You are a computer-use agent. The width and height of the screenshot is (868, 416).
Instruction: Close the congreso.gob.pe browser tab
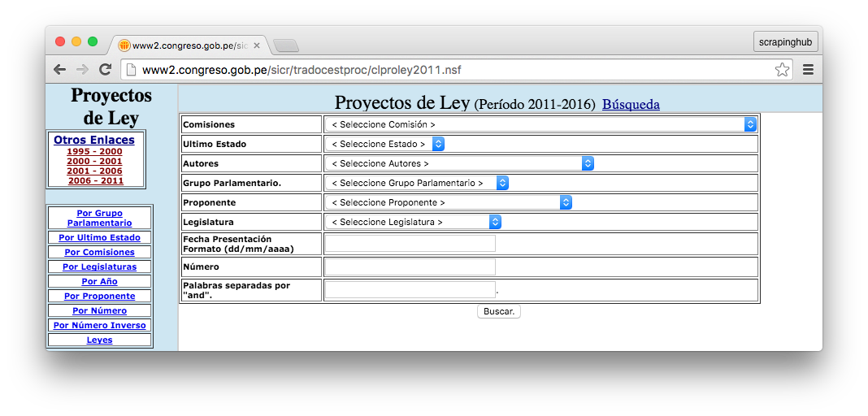click(257, 45)
